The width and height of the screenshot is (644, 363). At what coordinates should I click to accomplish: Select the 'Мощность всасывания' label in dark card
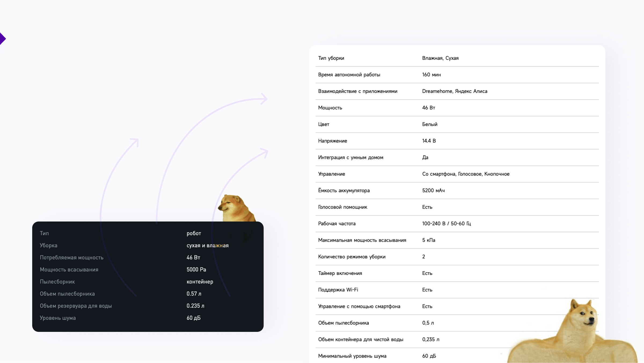[69, 270]
